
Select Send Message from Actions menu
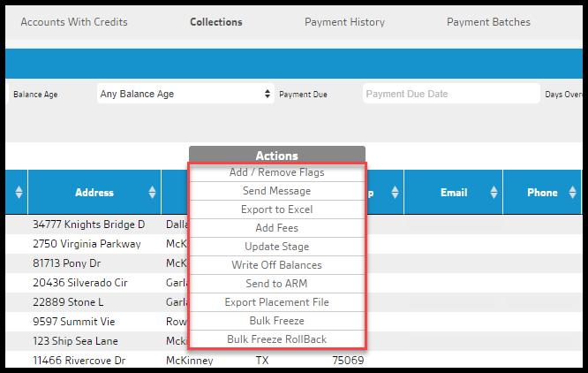pyautogui.click(x=276, y=191)
